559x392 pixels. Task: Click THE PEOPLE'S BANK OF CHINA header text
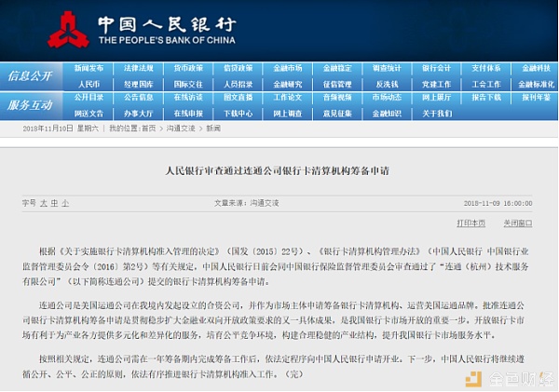167,40
